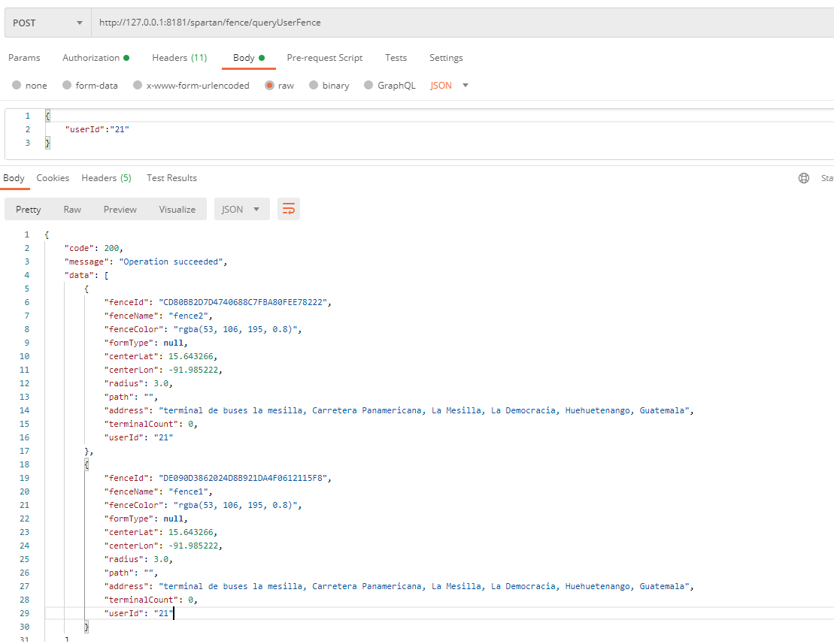Image resolution: width=834 pixels, height=644 pixels.
Task: Click the Visualize view button
Action: [177, 210]
